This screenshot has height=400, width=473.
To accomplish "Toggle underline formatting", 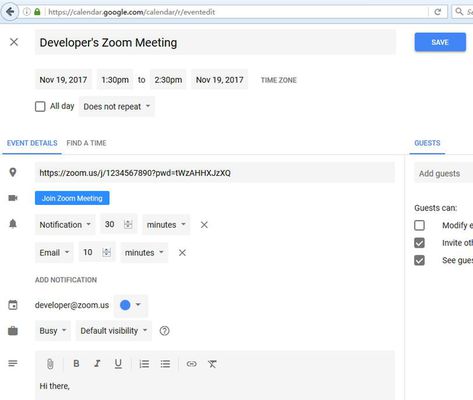I will pyautogui.click(x=118, y=364).
